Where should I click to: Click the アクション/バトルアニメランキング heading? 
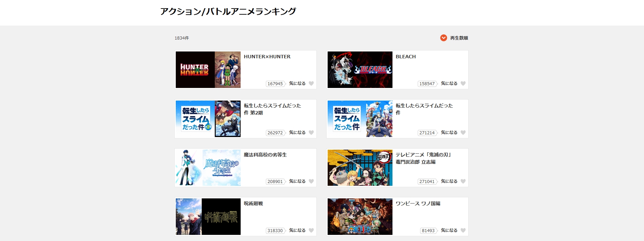click(x=228, y=12)
